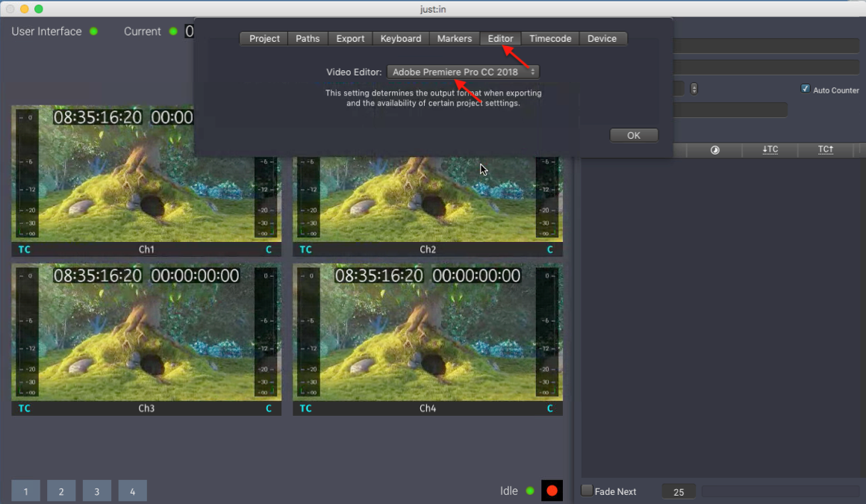Click the Ch1 channel name label
866x504 pixels.
pyautogui.click(x=146, y=250)
